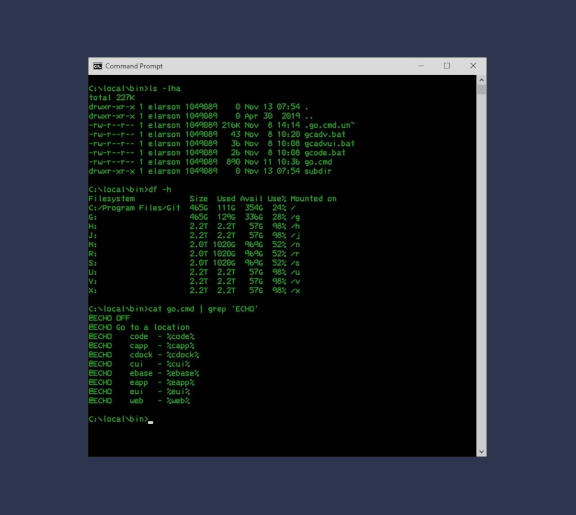Click the '@ECHO OFF' output line
Image resolution: width=576 pixels, height=515 pixels.
[x=109, y=318]
